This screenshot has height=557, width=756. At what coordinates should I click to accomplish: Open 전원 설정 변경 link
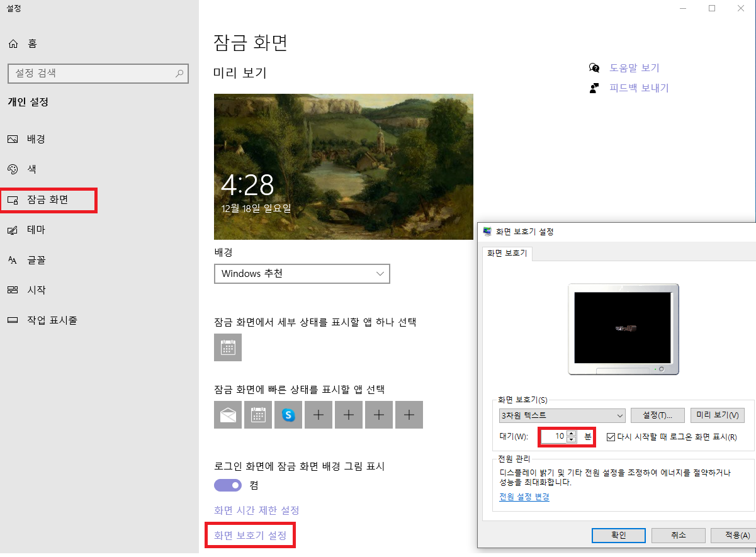click(524, 497)
